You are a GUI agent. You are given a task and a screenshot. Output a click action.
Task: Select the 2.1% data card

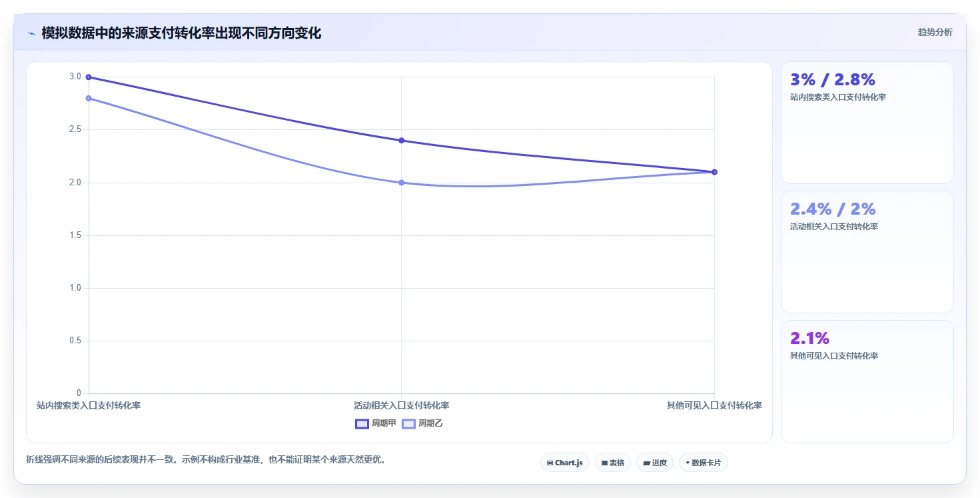pyautogui.click(x=867, y=381)
